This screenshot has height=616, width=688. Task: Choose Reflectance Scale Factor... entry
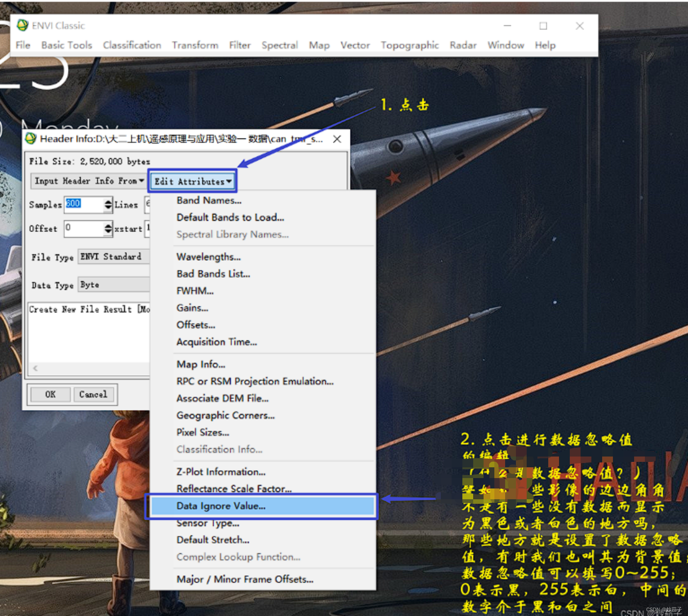point(234,488)
